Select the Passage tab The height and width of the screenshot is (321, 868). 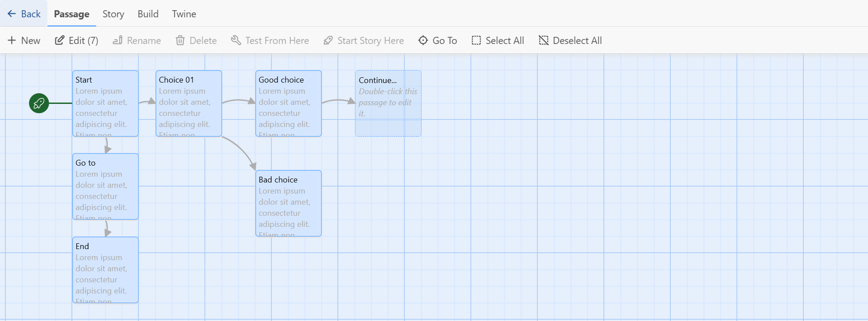pyautogui.click(x=71, y=14)
